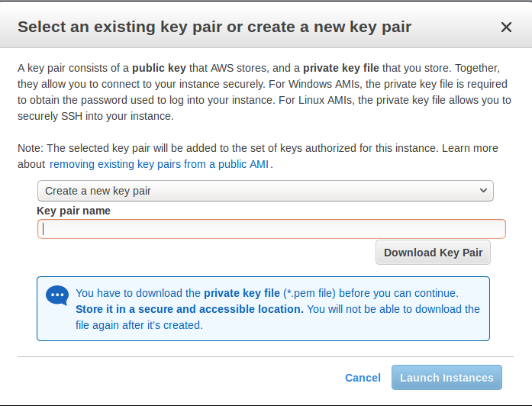Click 'Store it in a secure and accessible location'
Screen dimensions: 532x406
click(x=189, y=309)
